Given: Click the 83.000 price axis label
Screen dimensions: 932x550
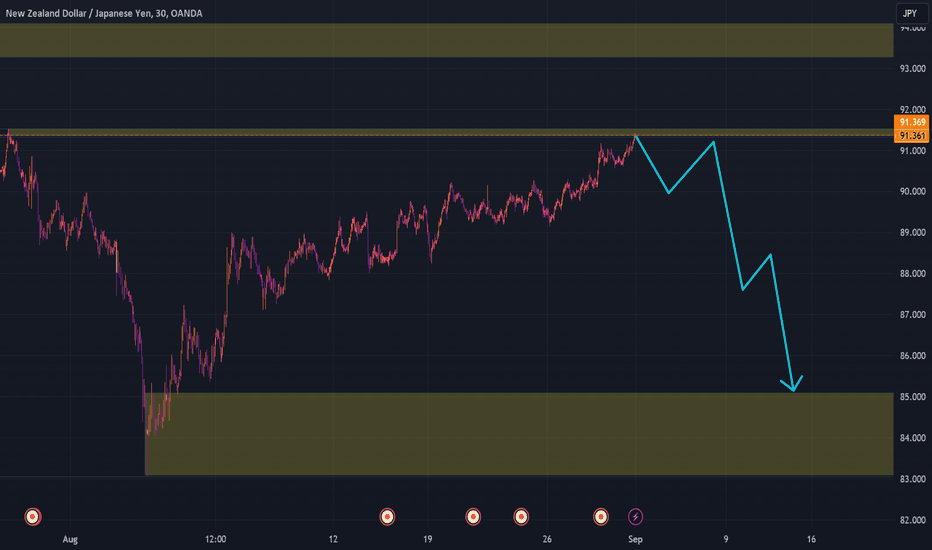Looking at the screenshot, I should pos(912,479).
